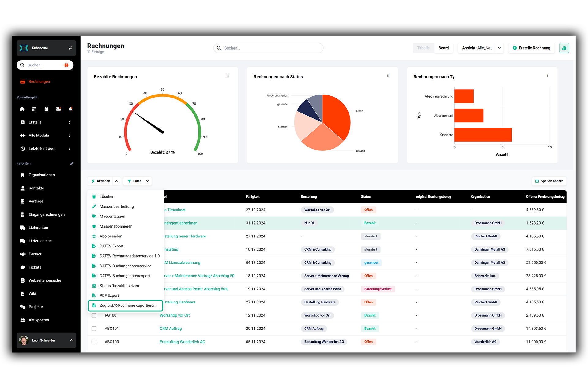
Task: Click the Erstelle Rechnung button
Action: [531, 48]
